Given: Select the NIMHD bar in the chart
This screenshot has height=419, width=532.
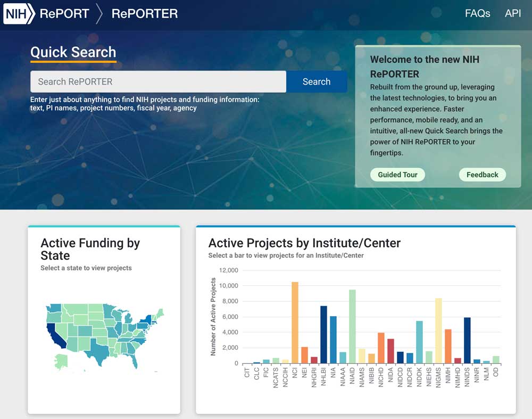Looking at the screenshot, I should coord(458,360).
